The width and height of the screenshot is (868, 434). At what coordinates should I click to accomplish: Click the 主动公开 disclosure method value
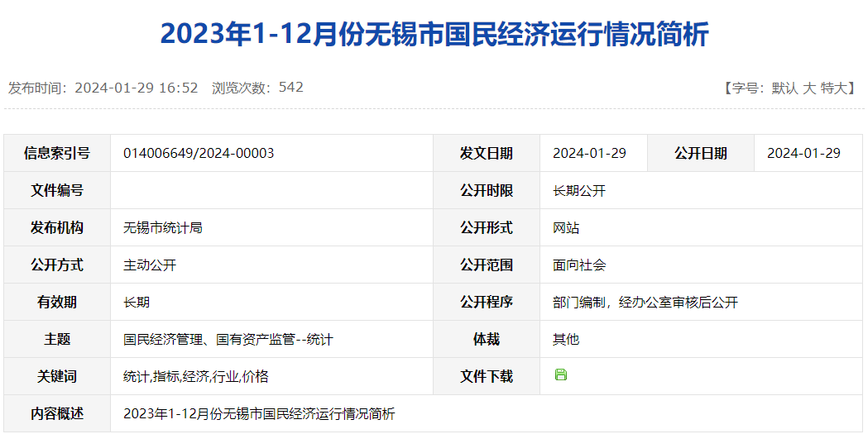click(x=150, y=265)
